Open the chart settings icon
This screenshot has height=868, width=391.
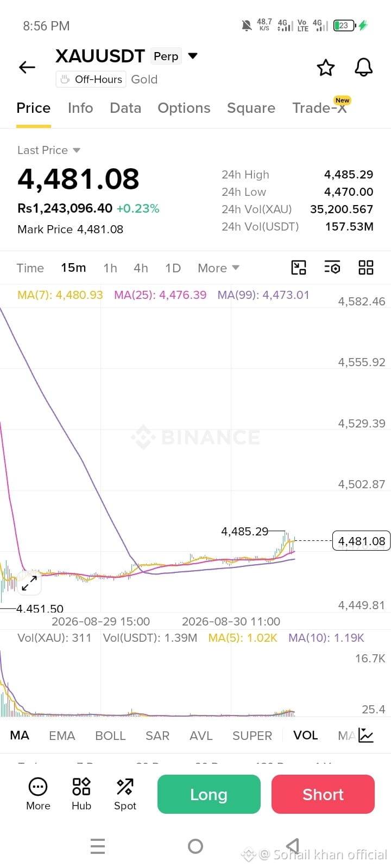(x=332, y=267)
